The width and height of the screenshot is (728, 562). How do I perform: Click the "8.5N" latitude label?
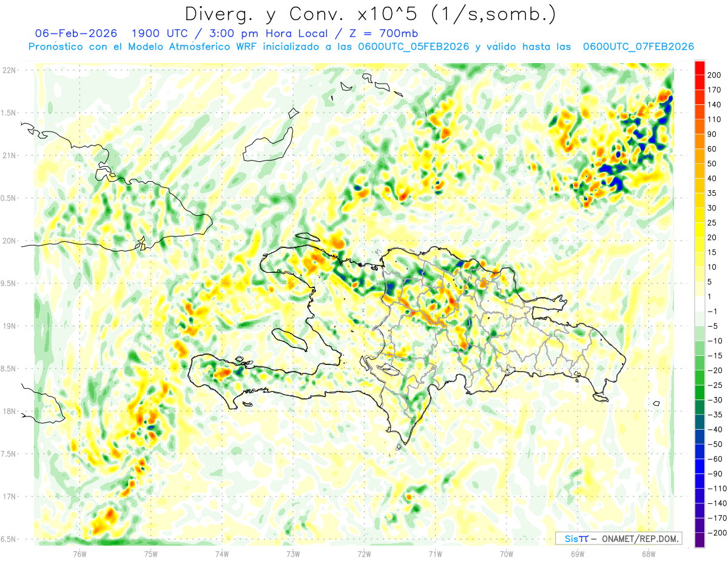9,369
